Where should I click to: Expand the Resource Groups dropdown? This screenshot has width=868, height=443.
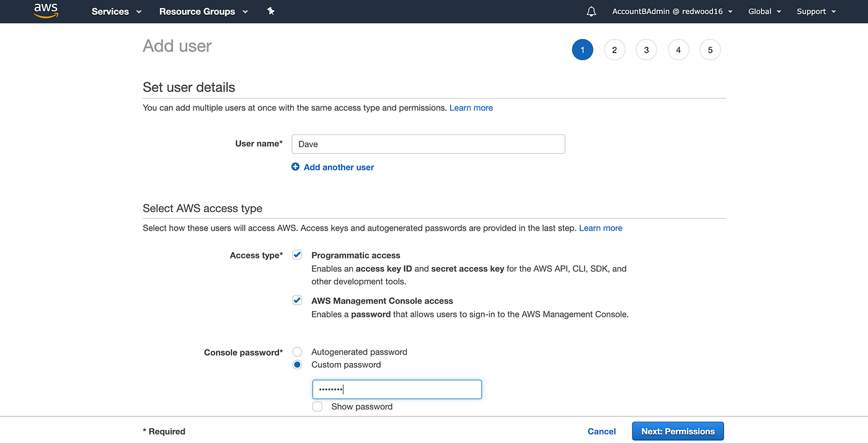click(203, 11)
